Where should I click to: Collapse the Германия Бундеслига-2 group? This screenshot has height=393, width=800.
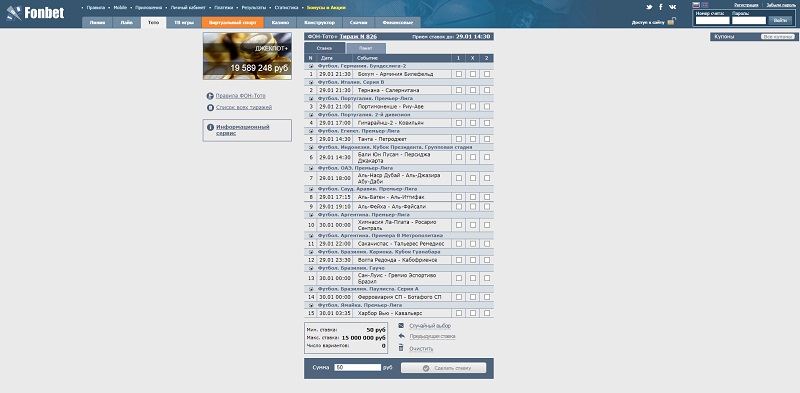pos(311,66)
